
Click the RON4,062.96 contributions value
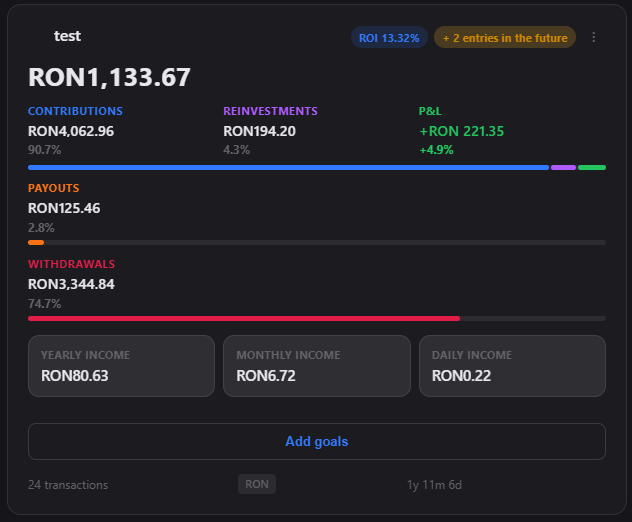71,131
